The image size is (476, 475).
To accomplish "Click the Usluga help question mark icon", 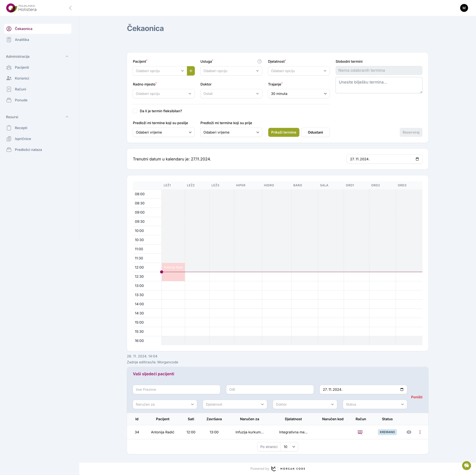I will coord(259,62).
